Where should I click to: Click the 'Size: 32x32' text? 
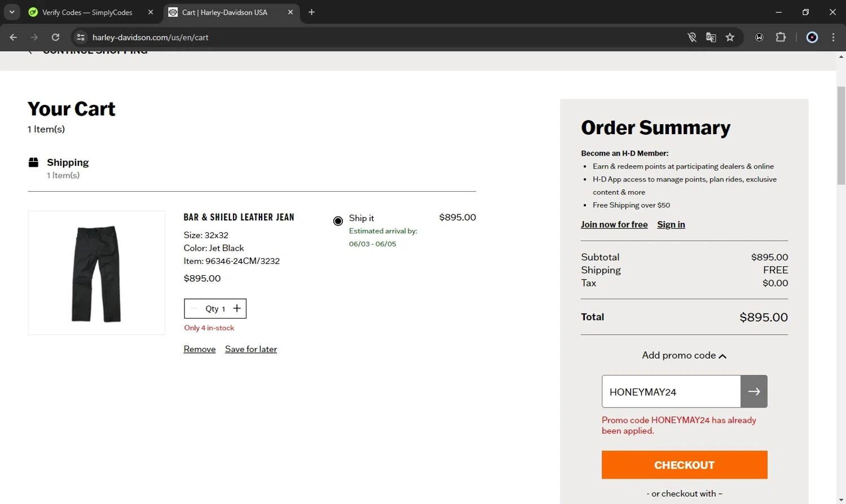point(206,235)
